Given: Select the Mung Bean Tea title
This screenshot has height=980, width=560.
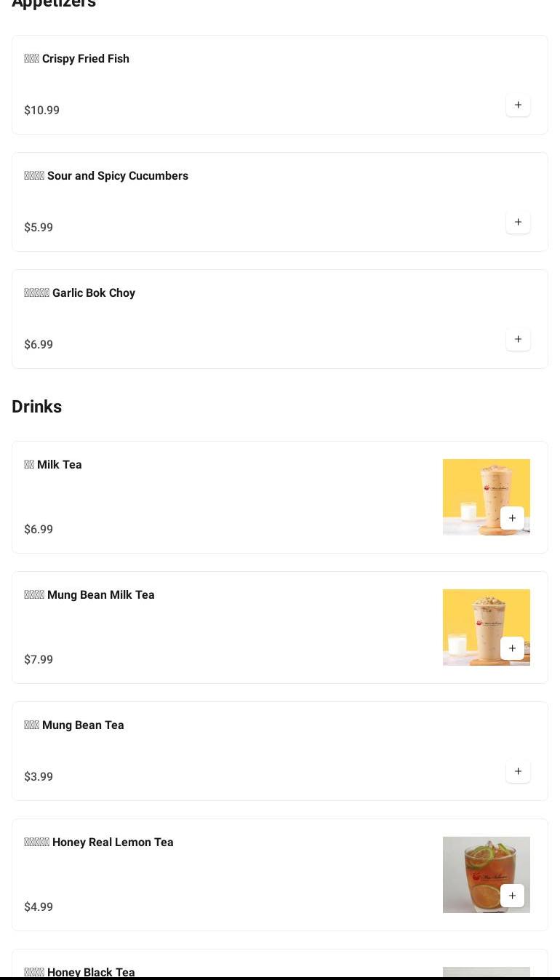Looking at the screenshot, I should point(83,725).
